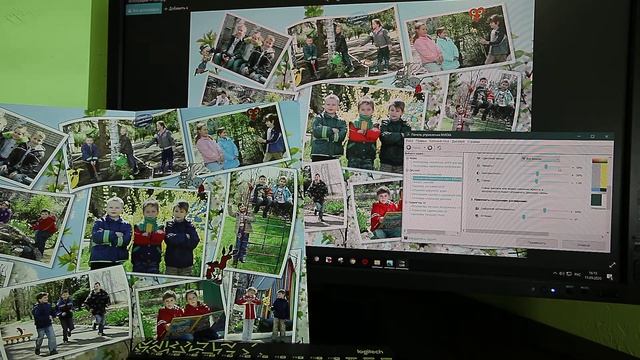Image resolution: width=640 pixels, height=360 pixels.
Task: Open the folder icon on the taskbar
Action: point(377,262)
